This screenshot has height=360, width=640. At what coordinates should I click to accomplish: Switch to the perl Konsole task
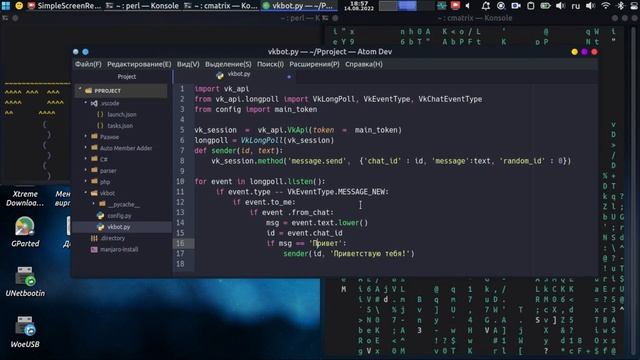click(x=142, y=6)
